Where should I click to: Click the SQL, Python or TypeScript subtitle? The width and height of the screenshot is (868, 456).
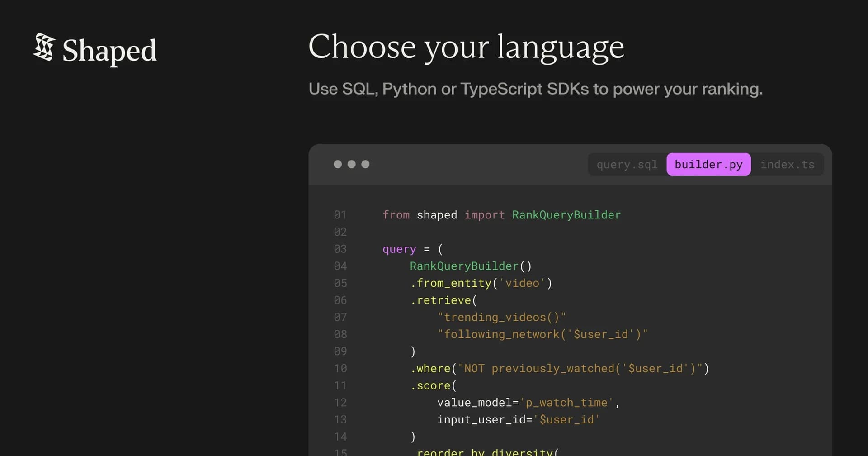[x=536, y=89]
